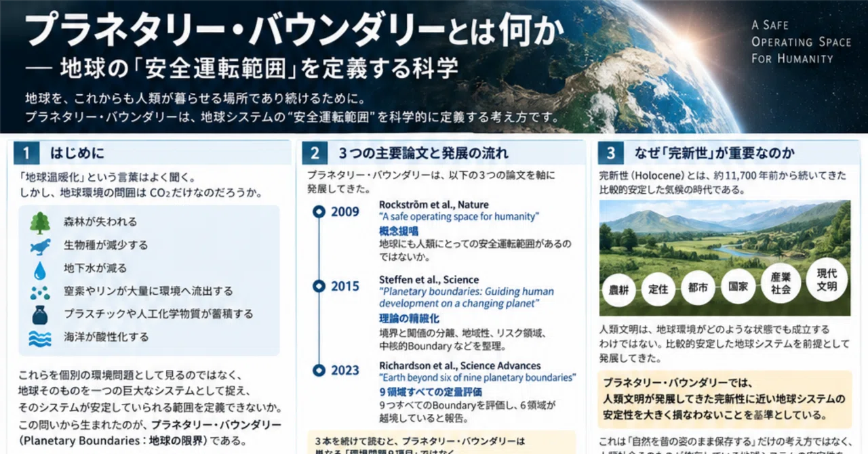Click the tree icon beside 森林が失われる
Screen dimensions: 868x454
coord(40,222)
